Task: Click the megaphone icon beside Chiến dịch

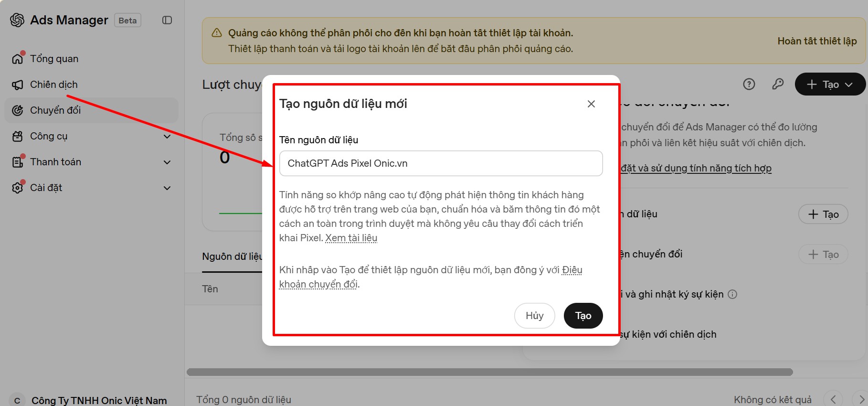Action: (x=18, y=85)
